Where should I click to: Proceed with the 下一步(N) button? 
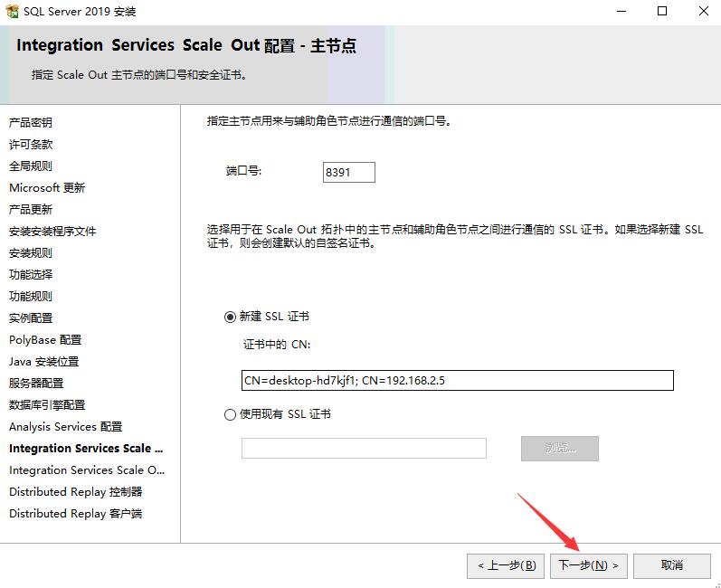pyautogui.click(x=589, y=566)
